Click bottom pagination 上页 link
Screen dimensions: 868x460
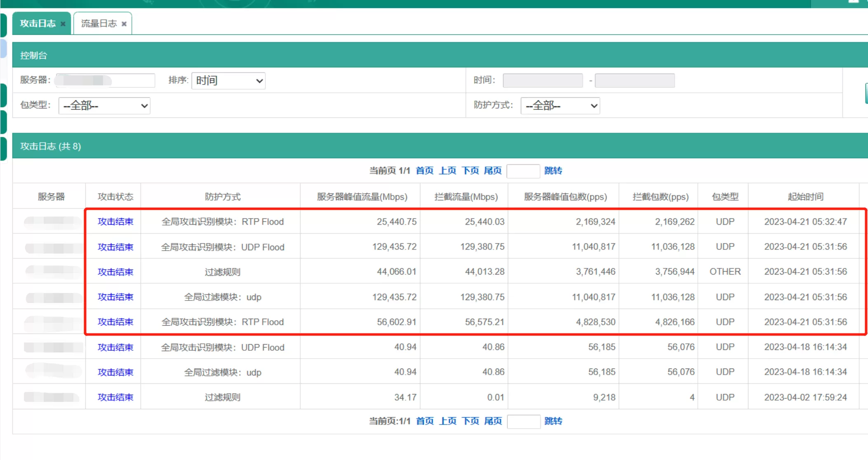(x=448, y=421)
